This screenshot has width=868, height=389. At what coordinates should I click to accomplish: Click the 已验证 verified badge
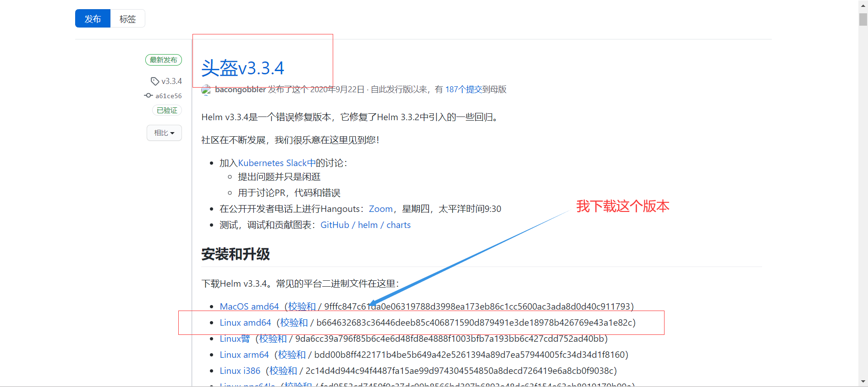[x=167, y=110]
